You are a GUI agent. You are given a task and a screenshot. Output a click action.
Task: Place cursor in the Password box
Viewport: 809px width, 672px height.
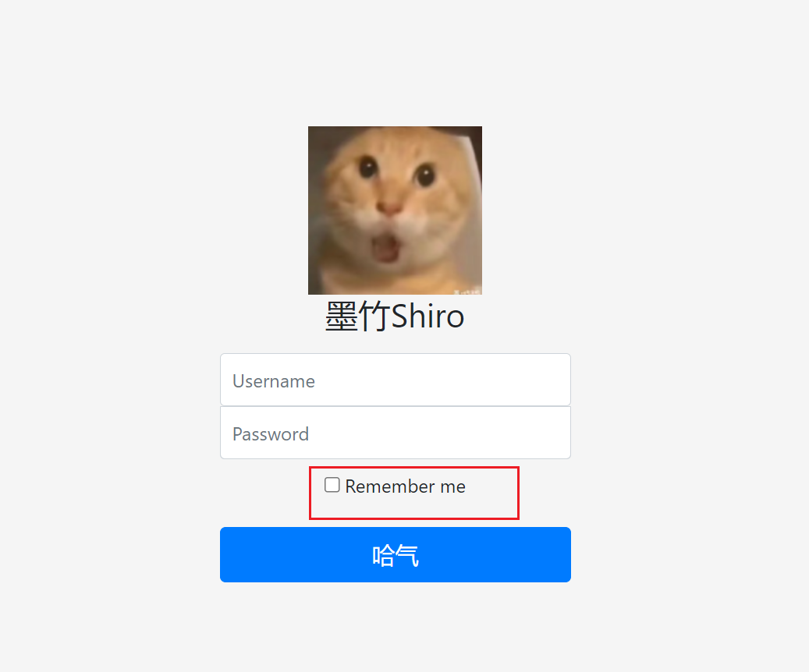(x=396, y=433)
